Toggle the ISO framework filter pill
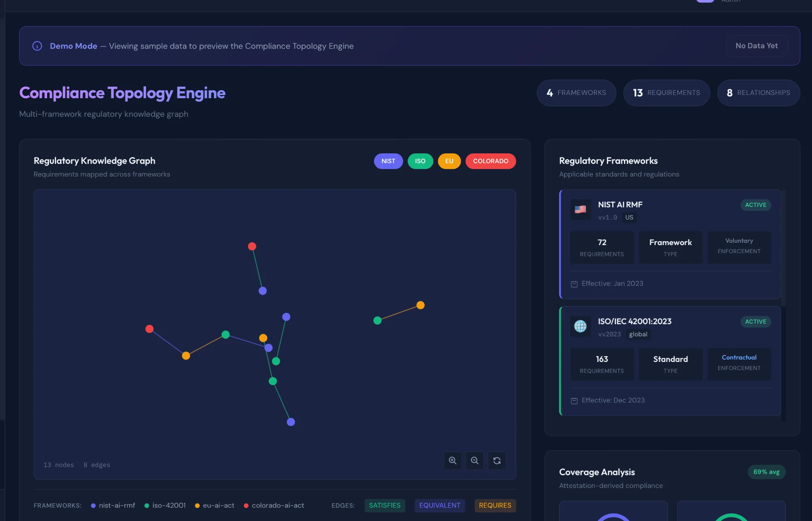812x521 pixels. click(x=420, y=161)
